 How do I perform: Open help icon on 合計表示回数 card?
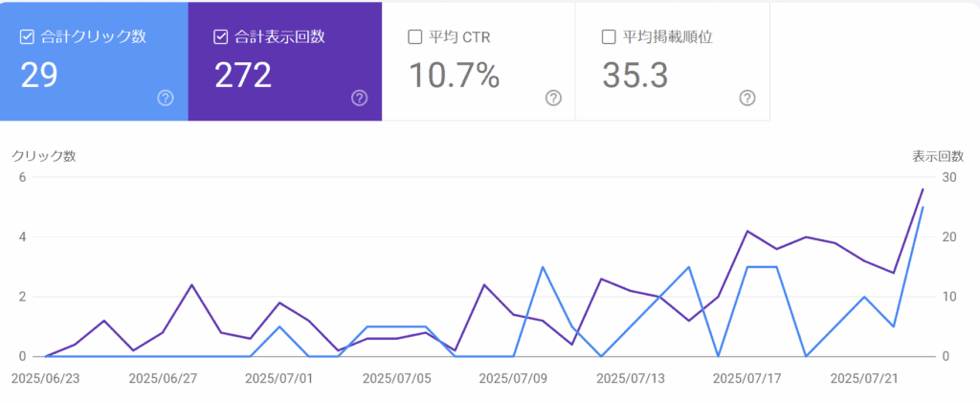point(360,98)
